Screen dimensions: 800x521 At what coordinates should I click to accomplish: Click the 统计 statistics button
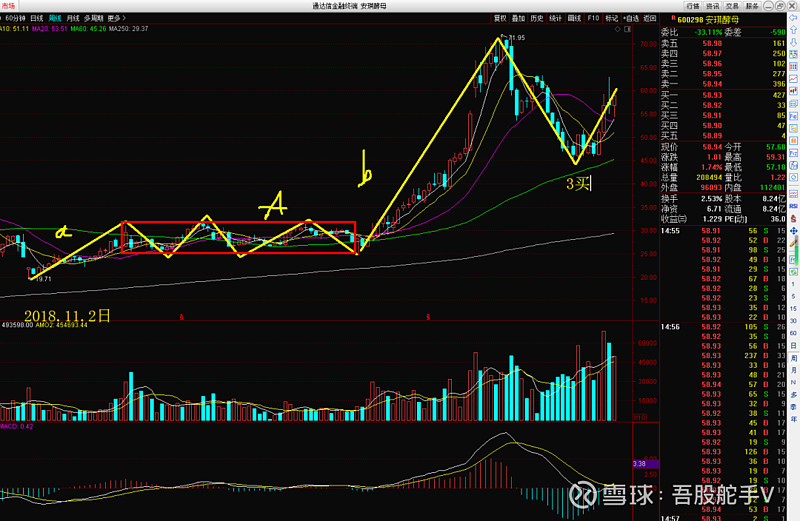556,18
